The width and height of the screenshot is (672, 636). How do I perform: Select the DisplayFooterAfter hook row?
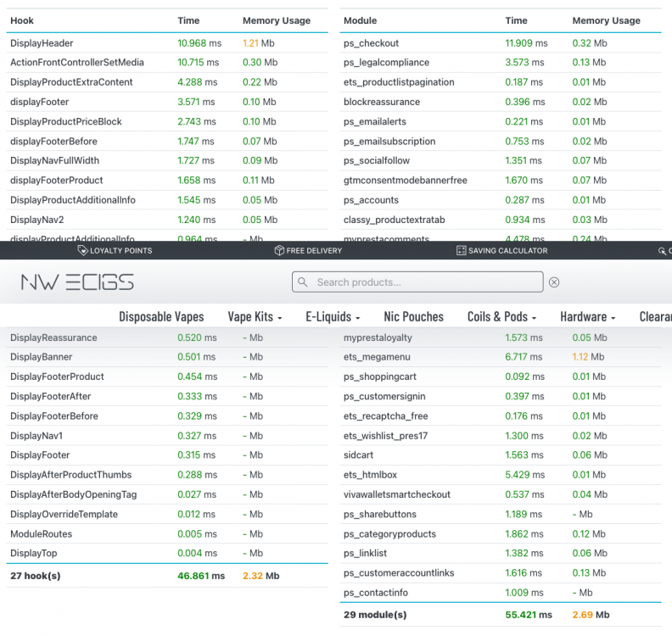[167, 397]
